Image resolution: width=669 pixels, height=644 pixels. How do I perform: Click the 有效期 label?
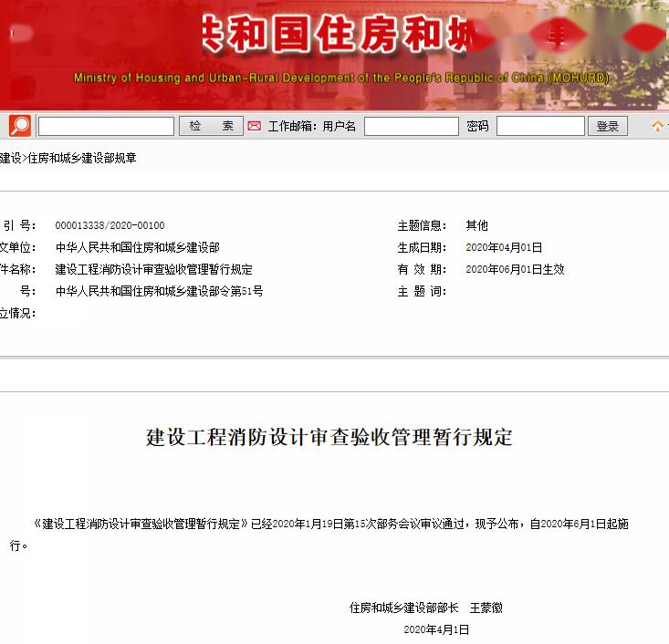pyautogui.click(x=422, y=269)
